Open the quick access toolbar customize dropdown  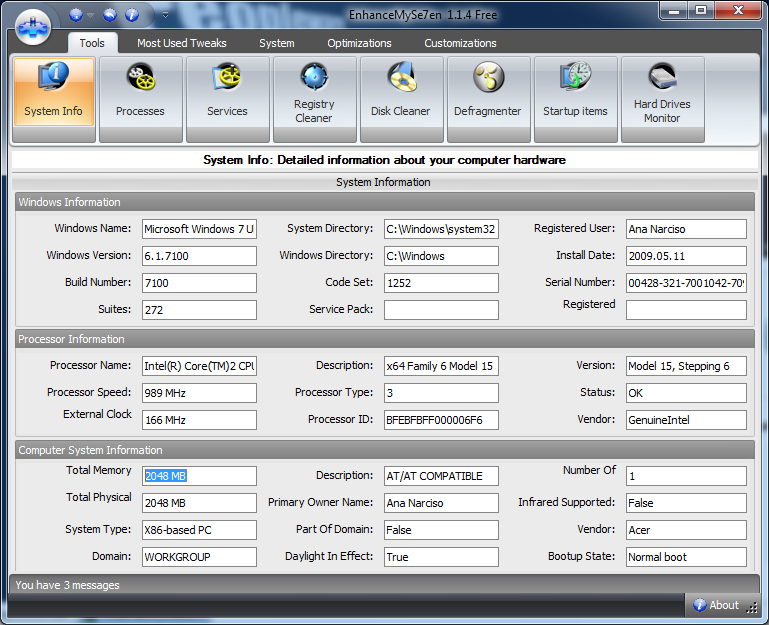click(x=165, y=15)
